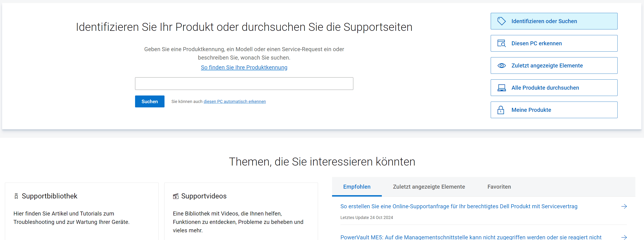Click the Supportvideos clapperboard icon
The height and width of the screenshot is (240, 644).
point(176,196)
